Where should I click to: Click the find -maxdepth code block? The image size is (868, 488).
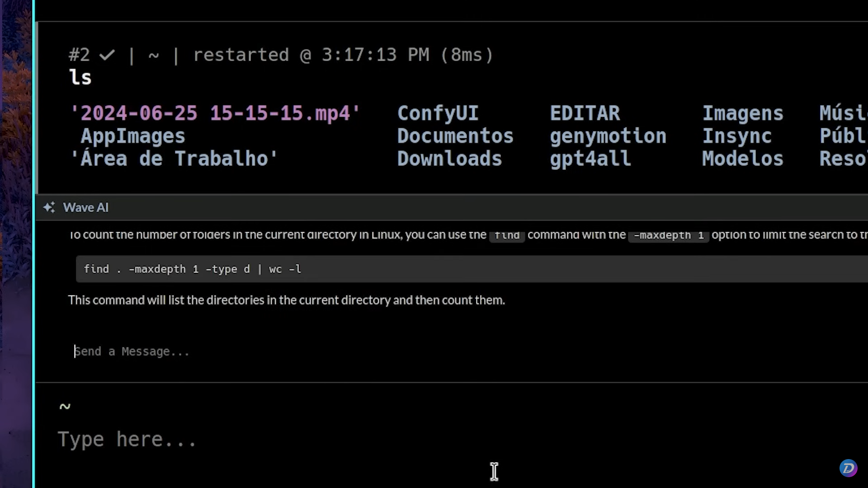tap(193, 269)
